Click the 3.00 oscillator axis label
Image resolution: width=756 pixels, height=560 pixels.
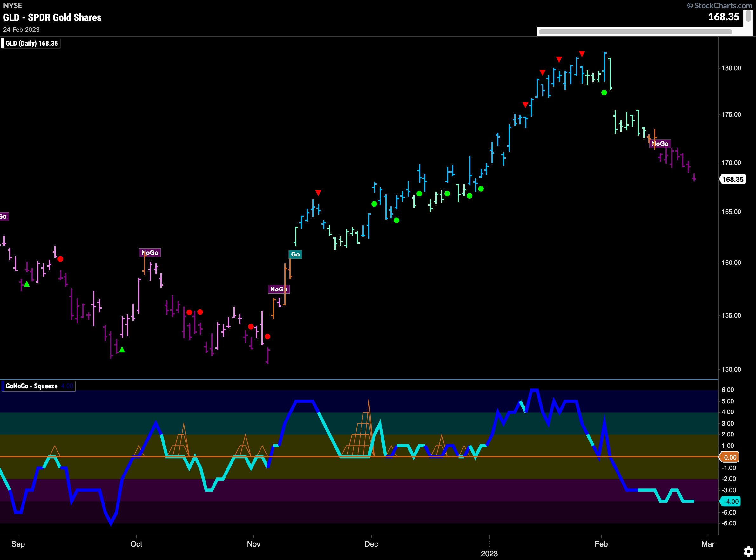coord(727,423)
